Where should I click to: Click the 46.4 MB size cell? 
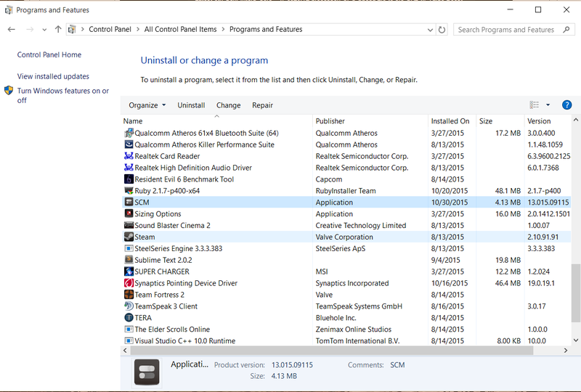[508, 283]
